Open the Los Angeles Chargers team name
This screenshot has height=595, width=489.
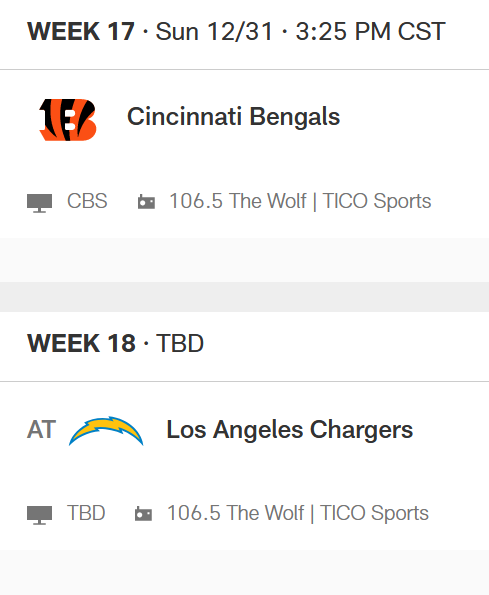tap(289, 430)
